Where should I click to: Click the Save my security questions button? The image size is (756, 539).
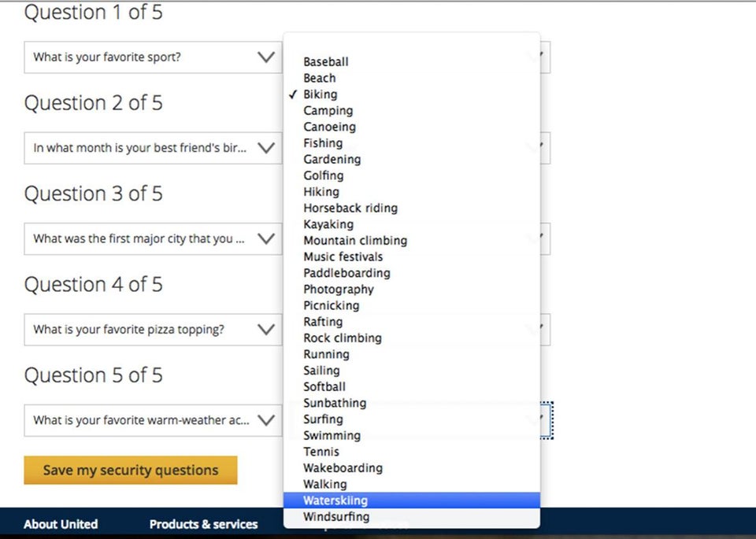click(130, 470)
